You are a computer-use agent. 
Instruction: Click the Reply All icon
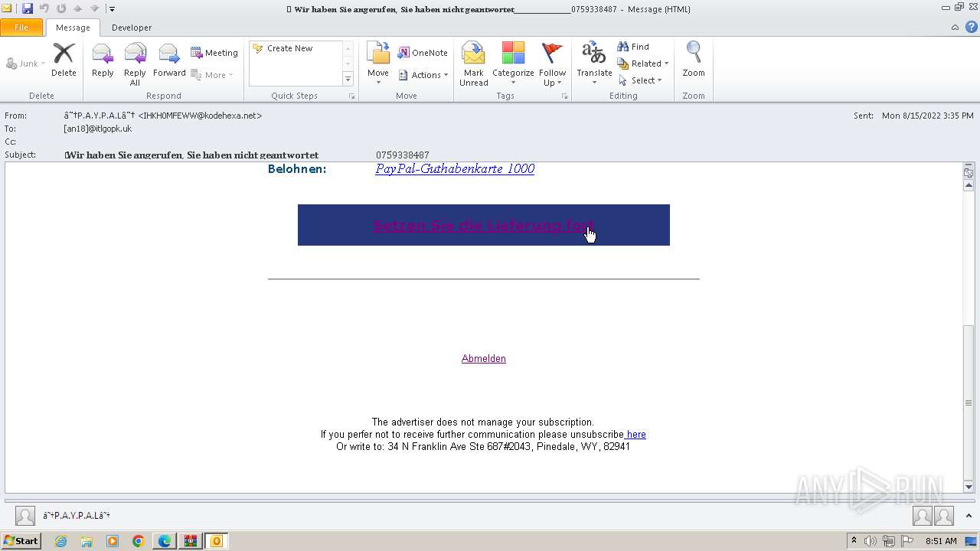pos(135,64)
